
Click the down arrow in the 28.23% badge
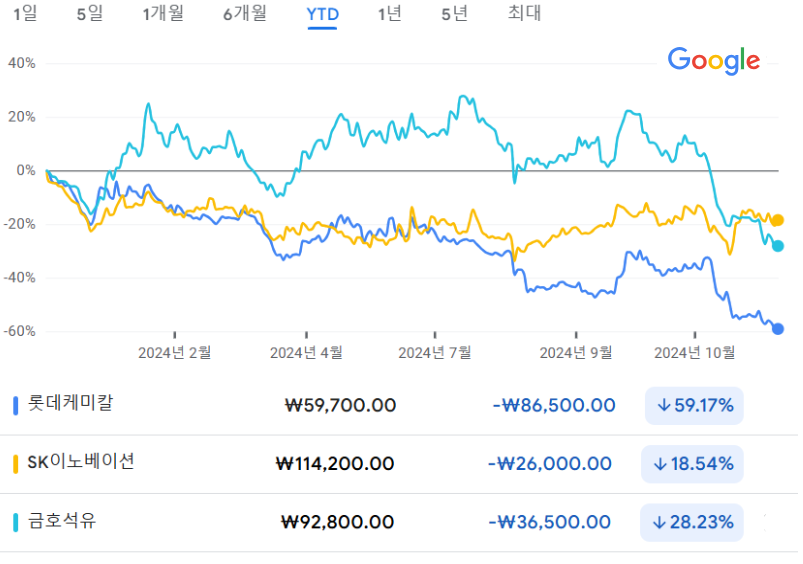(x=659, y=523)
